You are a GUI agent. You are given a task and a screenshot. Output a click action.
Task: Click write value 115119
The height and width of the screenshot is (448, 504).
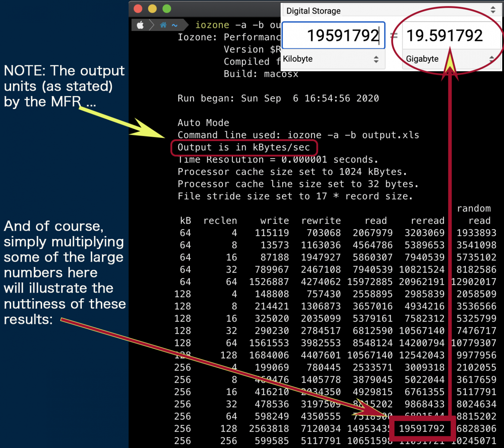pyautogui.click(x=272, y=233)
